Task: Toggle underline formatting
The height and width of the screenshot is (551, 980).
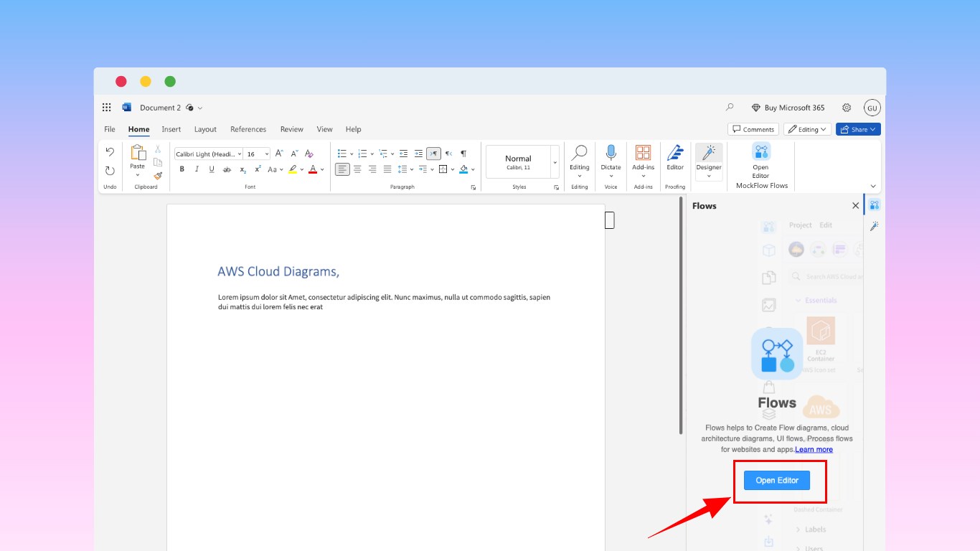Action: tap(212, 169)
